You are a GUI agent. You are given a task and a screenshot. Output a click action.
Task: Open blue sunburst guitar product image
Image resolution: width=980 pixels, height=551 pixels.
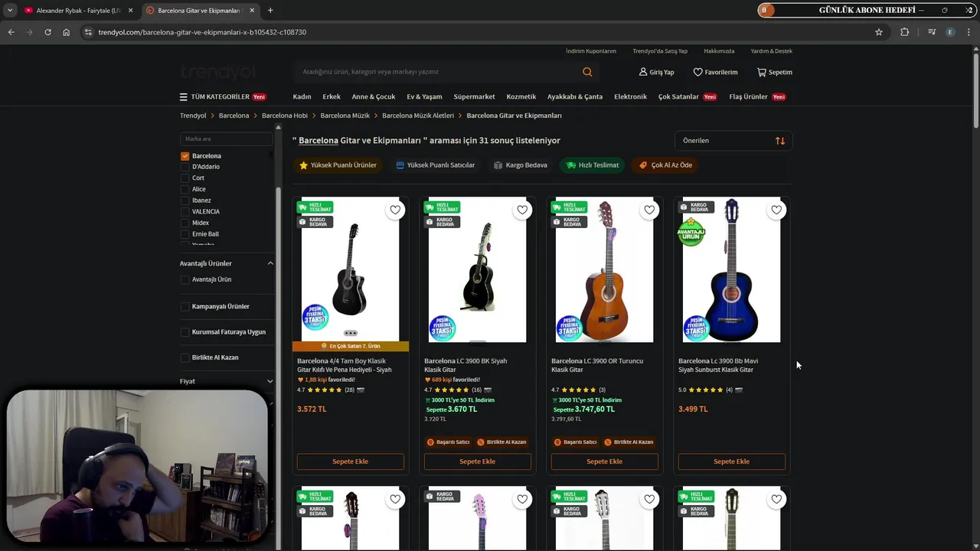(x=732, y=270)
